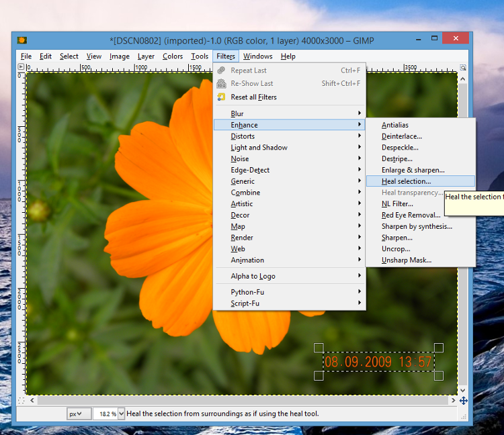This screenshot has height=435, width=504.
Task: Choose Red Eye Removal...
Action: (x=406, y=215)
